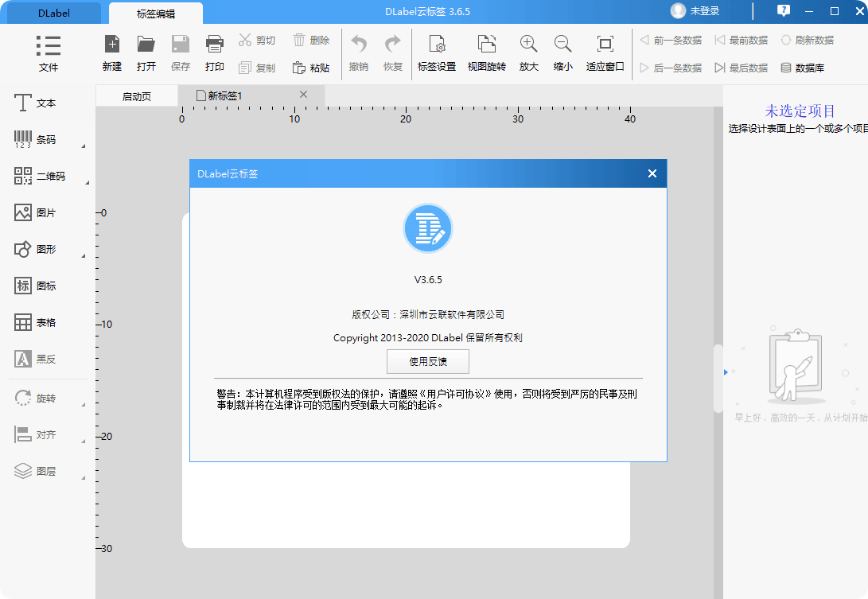Open 标签设置 label settings

click(x=437, y=53)
